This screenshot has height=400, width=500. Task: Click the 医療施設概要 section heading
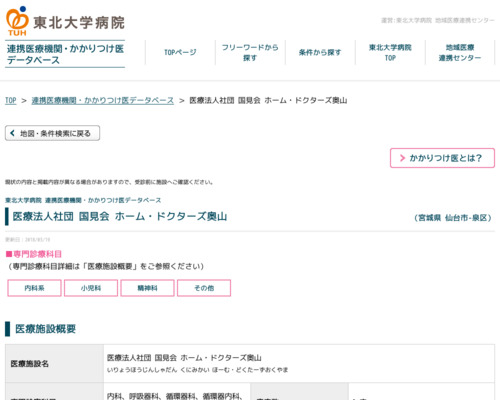click(x=45, y=329)
